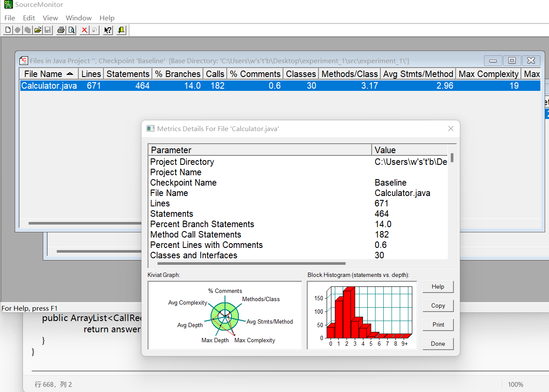
Task: Click the Block Histogram chart
Action: pyautogui.click(x=362, y=315)
